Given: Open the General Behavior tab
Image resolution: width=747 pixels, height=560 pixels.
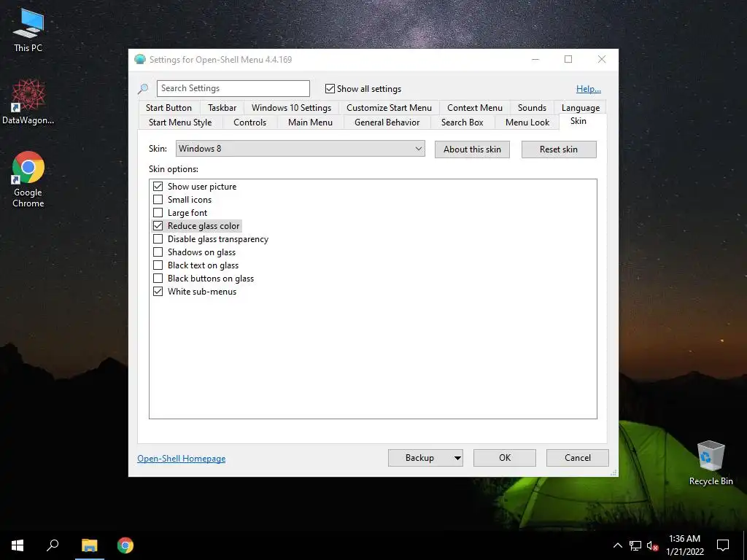Looking at the screenshot, I should coord(387,122).
